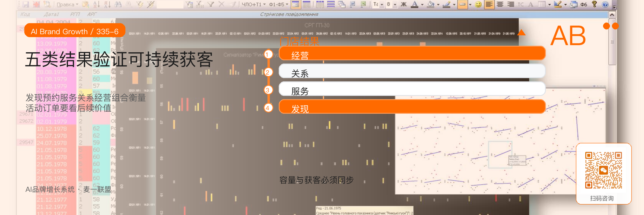644x215 pixels.
Task: Expand the font size 8 dropdown arrow
Action: click(395, 4)
